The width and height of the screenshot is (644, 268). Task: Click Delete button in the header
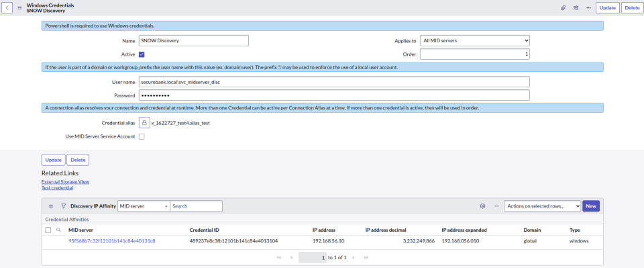(x=632, y=8)
